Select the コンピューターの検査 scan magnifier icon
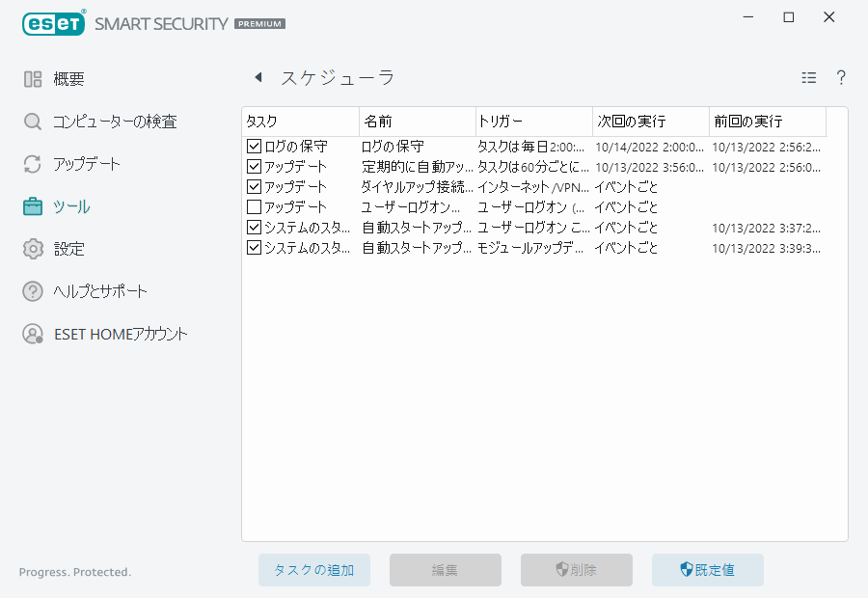868x598 pixels. (32, 122)
